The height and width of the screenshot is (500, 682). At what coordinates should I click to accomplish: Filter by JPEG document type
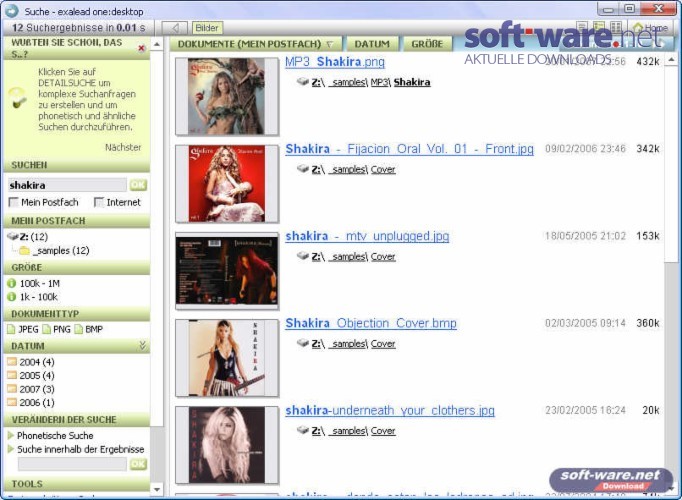pos(23,330)
